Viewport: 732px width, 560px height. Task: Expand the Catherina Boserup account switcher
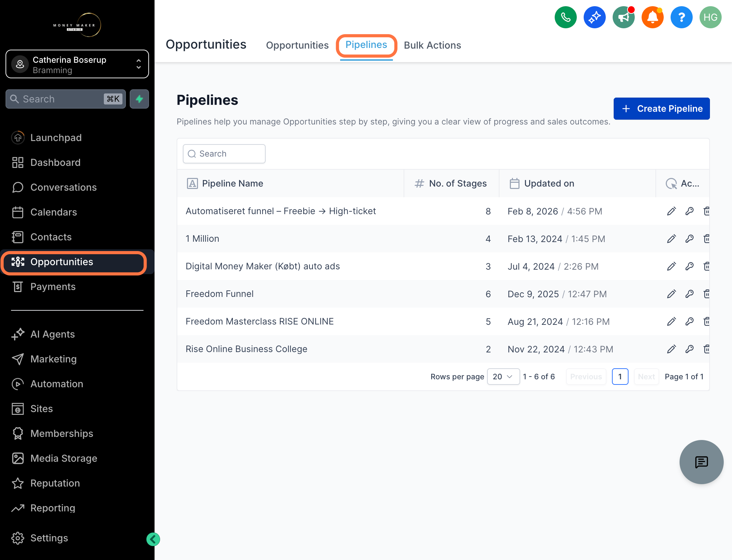77,64
